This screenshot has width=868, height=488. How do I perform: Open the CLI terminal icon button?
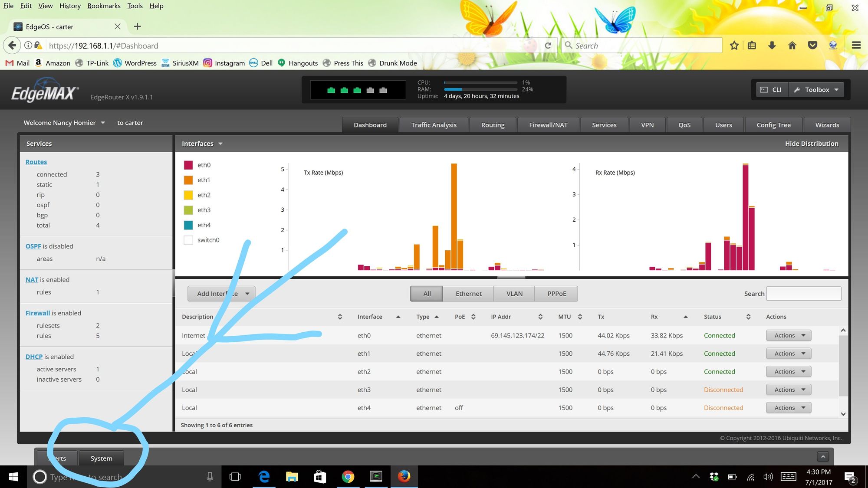coord(771,90)
